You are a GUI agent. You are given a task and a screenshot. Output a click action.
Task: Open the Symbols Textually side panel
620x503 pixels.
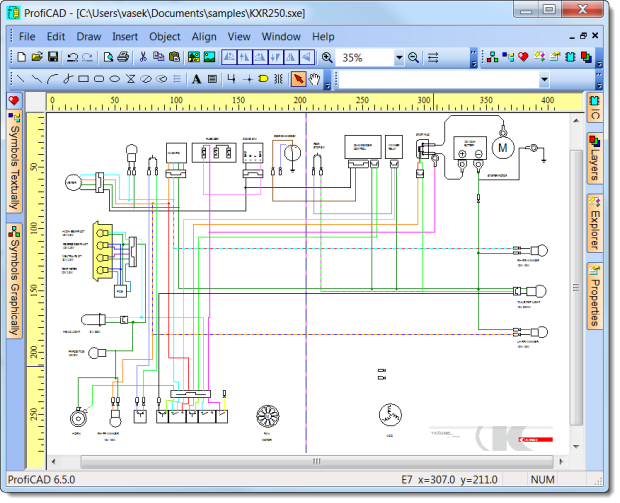(14, 162)
